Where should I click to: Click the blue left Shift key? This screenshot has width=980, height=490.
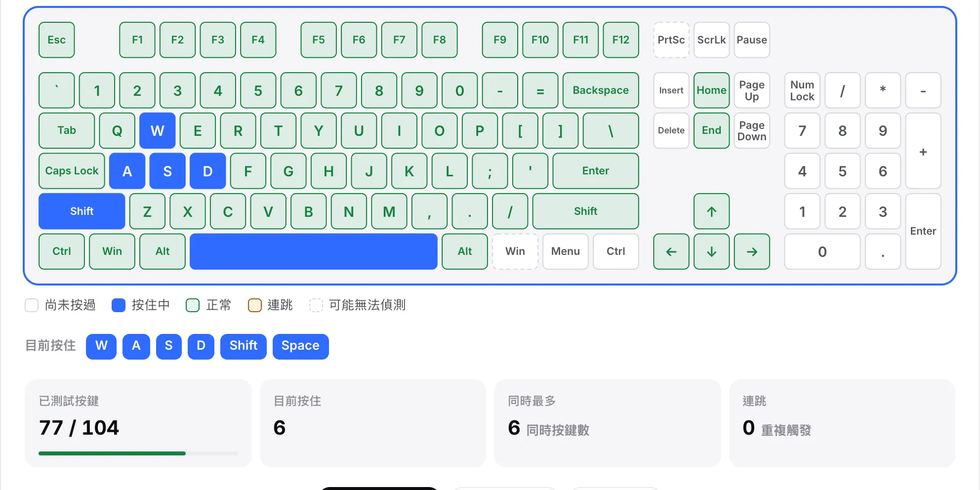82,211
